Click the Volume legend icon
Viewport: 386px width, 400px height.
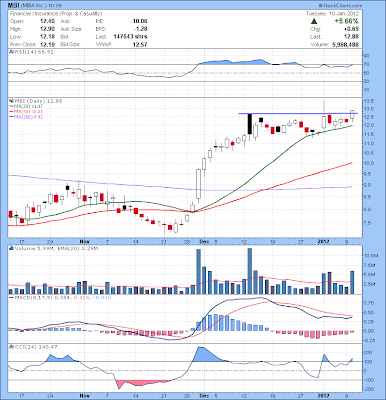[11, 248]
